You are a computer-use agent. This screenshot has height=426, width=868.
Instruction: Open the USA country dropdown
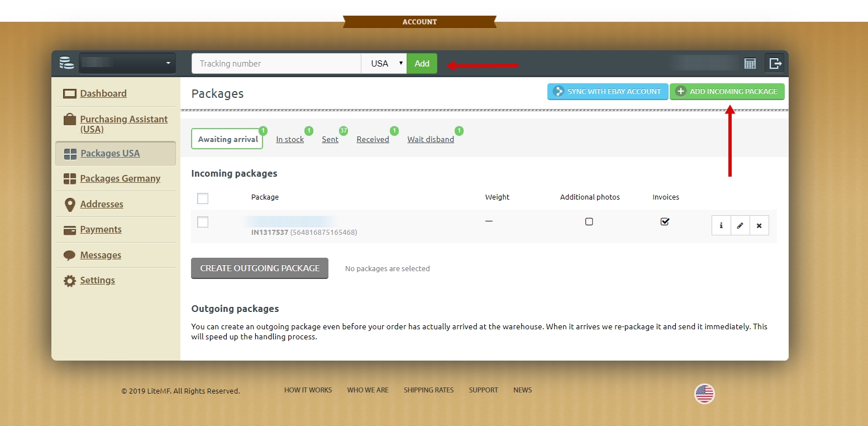pos(384,64)
